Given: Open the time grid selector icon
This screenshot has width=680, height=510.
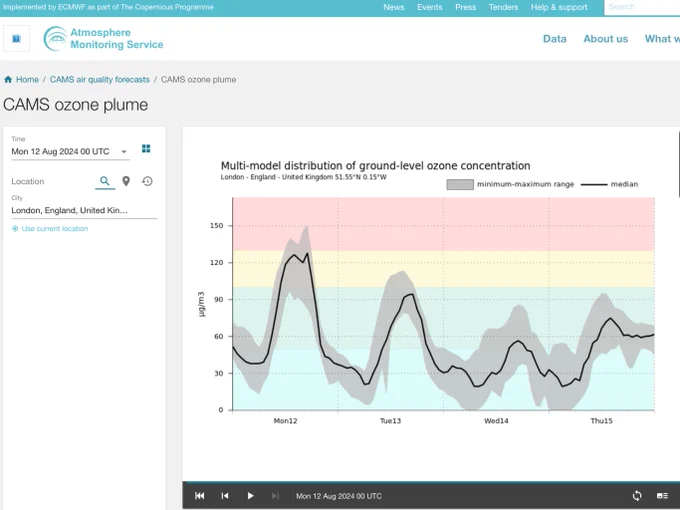Looking at the screenshot, I should coord(146,149).
